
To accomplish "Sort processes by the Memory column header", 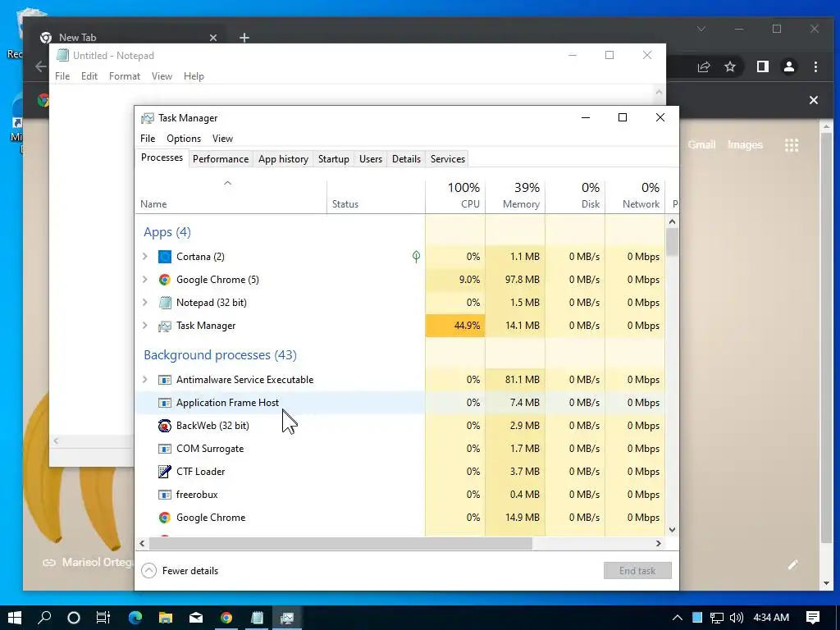I will click(x=515, y=196).
